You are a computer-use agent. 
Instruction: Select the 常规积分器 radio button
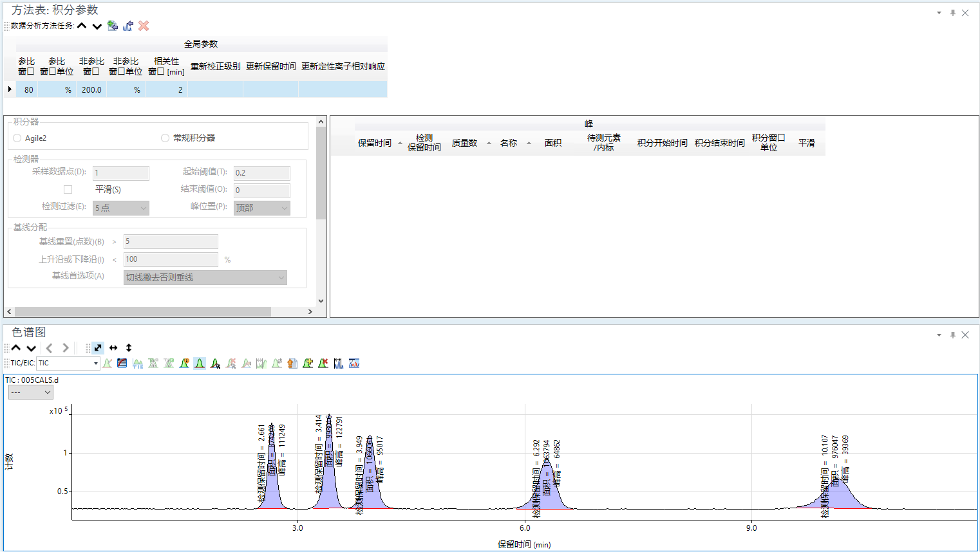[x=165, y=138]
